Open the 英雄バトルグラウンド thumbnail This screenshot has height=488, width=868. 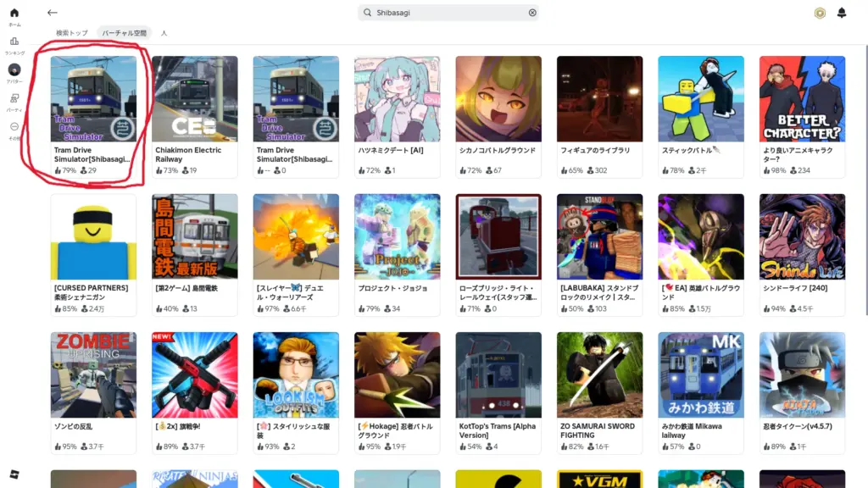click(701, 237)
